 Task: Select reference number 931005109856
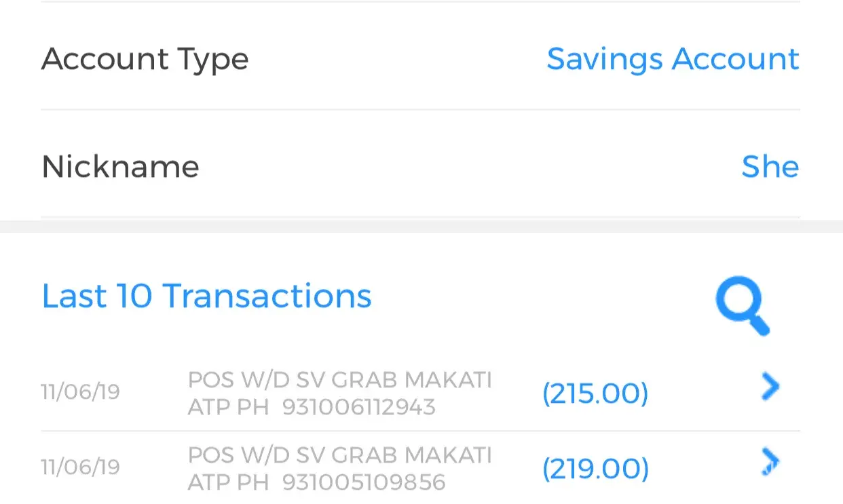coord(364,482)
